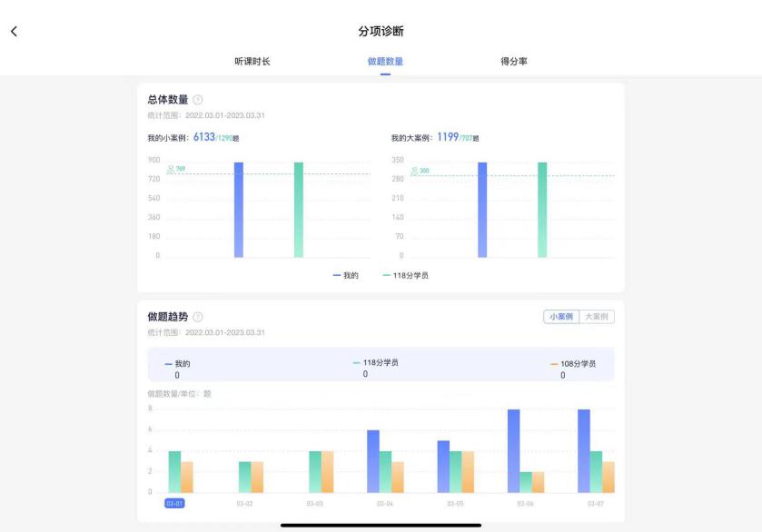
Task: Switch to the 听课时长 tab
Action: coord(252,61)
